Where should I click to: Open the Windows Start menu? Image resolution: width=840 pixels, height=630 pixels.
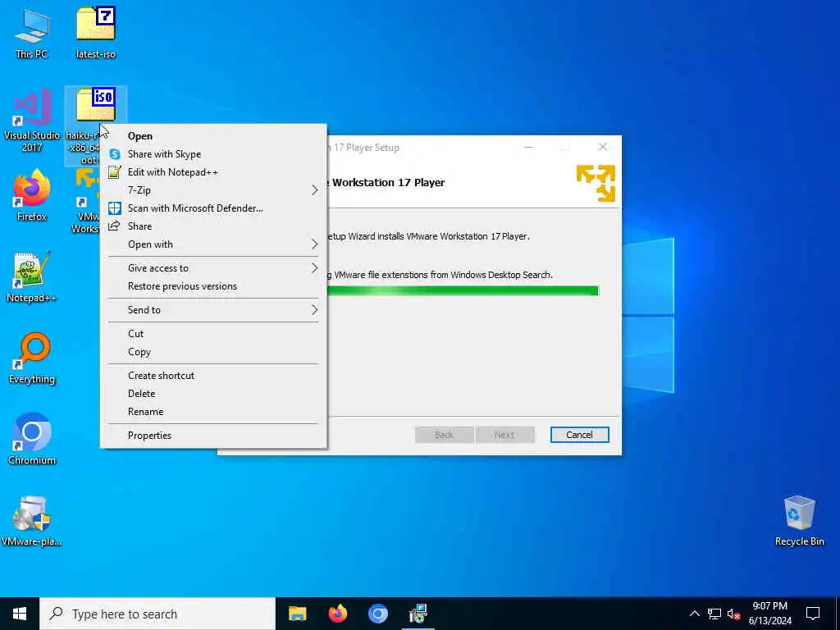pyautogui.click(x=20, y=614)
